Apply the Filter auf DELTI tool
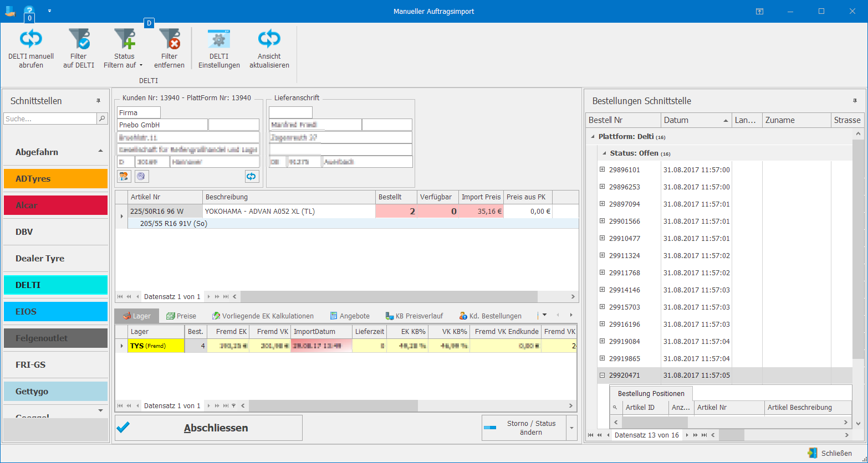The height and width of the screenshot is (463, 868). [x=79, y=49]
